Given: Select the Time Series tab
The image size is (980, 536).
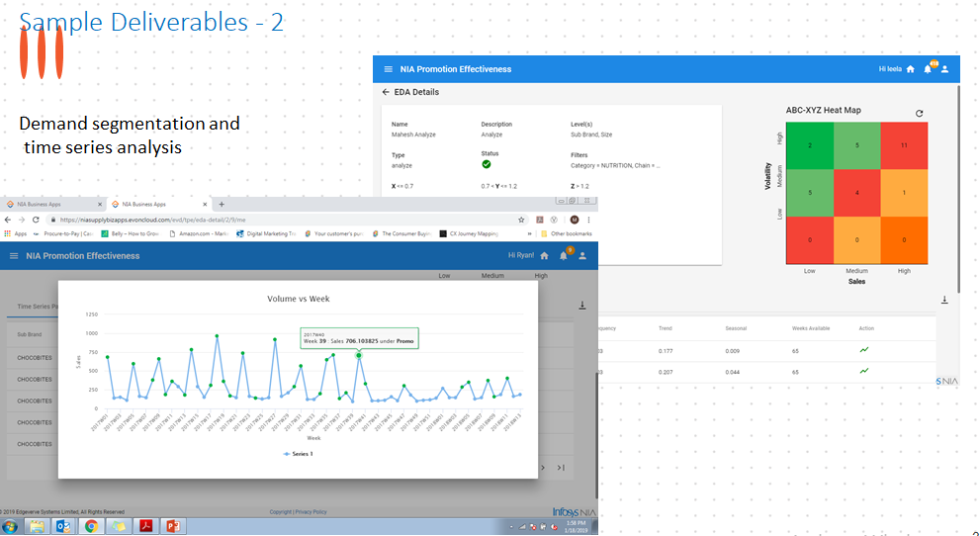Looking at the screenshot, I should click(38, 307).
